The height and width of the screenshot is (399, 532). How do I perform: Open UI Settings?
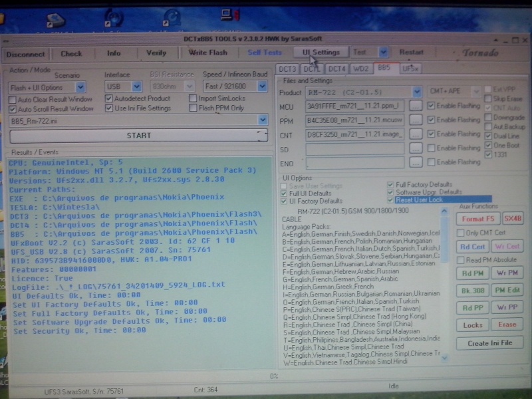coord(321,53)
